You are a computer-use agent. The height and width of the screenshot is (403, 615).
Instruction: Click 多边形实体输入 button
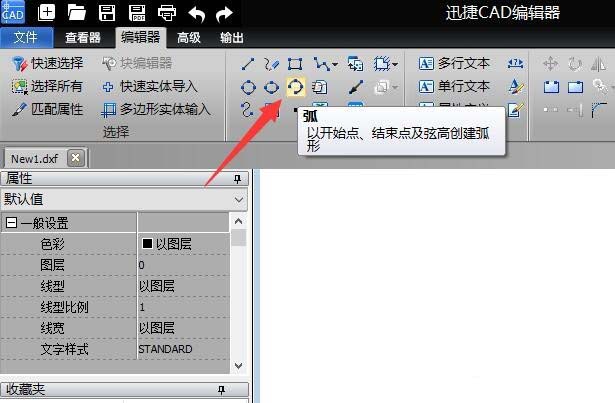pos(156,109)
